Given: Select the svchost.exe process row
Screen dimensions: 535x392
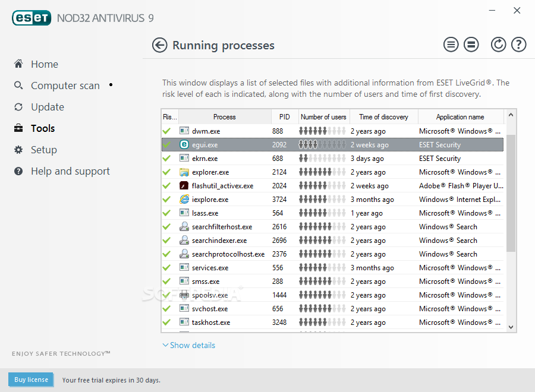Looking at the screenshot, I should [332, 308].
